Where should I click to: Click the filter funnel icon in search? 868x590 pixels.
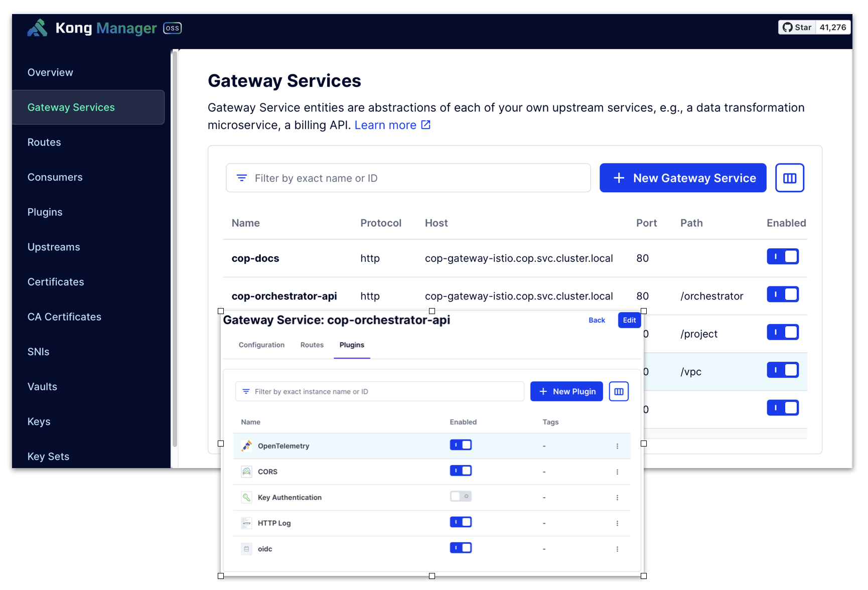242,178
